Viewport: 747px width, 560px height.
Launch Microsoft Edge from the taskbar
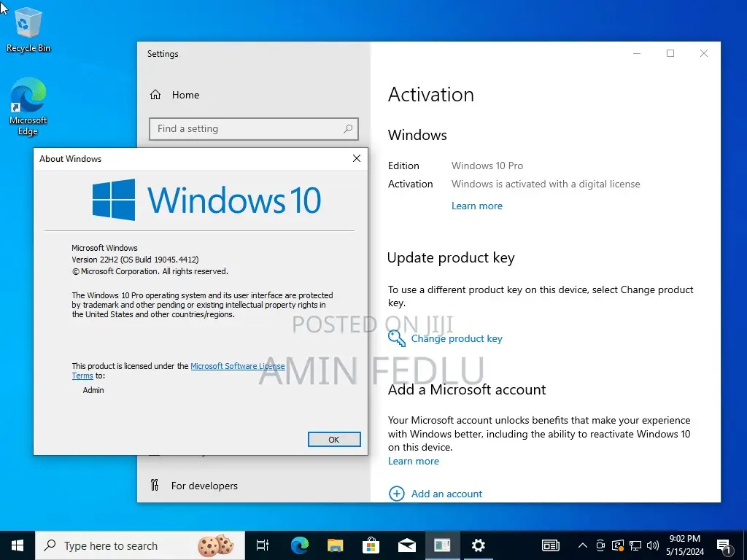click(299, 545)
